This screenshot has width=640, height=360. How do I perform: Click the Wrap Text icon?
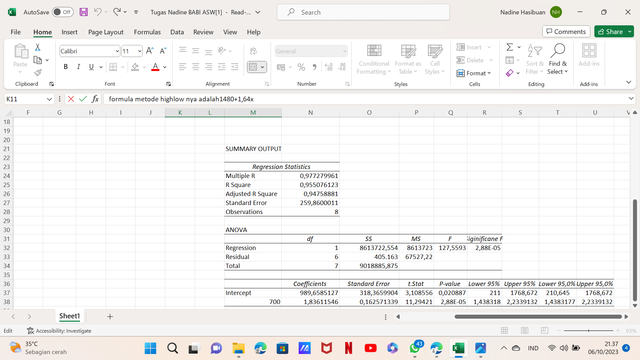pos(253,51)
